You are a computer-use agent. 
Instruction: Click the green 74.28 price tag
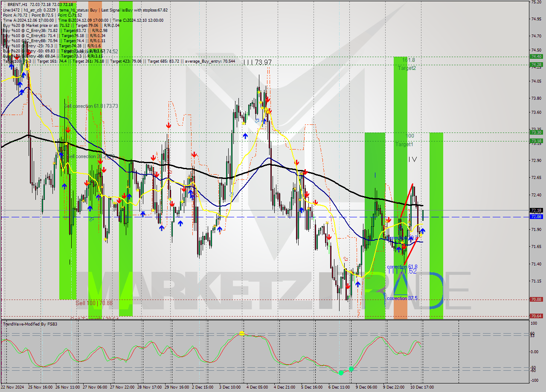click(536, 65)
